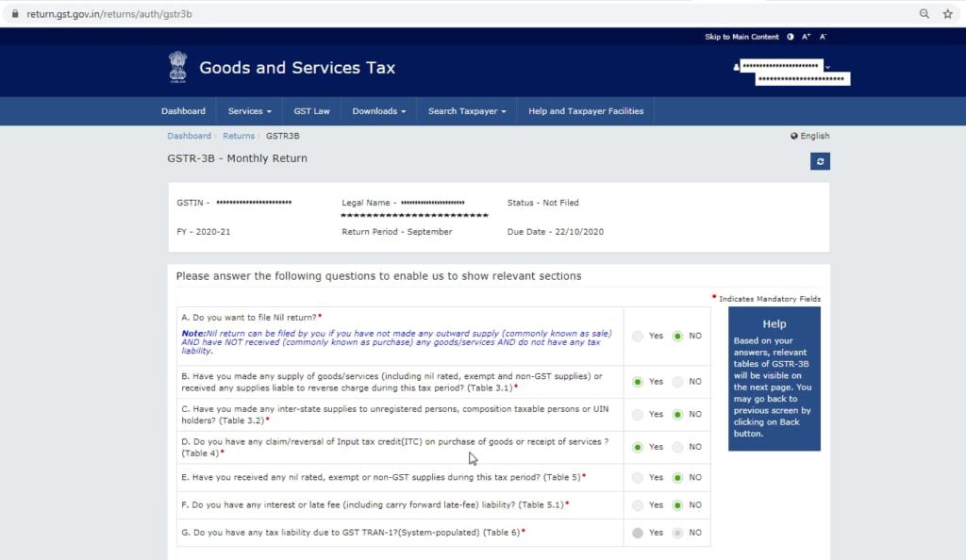
Task: Select NO for Nil return question A
Action: (677, 336)
